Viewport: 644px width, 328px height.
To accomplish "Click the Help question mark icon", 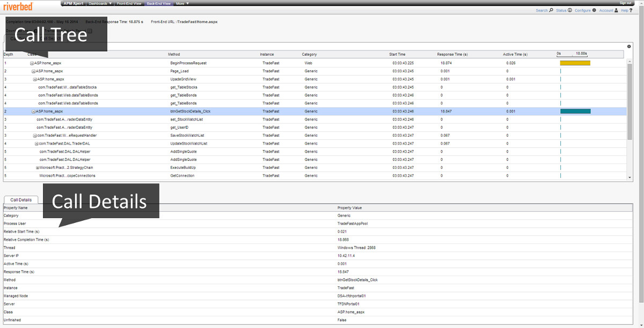I will tap(632, 10).
